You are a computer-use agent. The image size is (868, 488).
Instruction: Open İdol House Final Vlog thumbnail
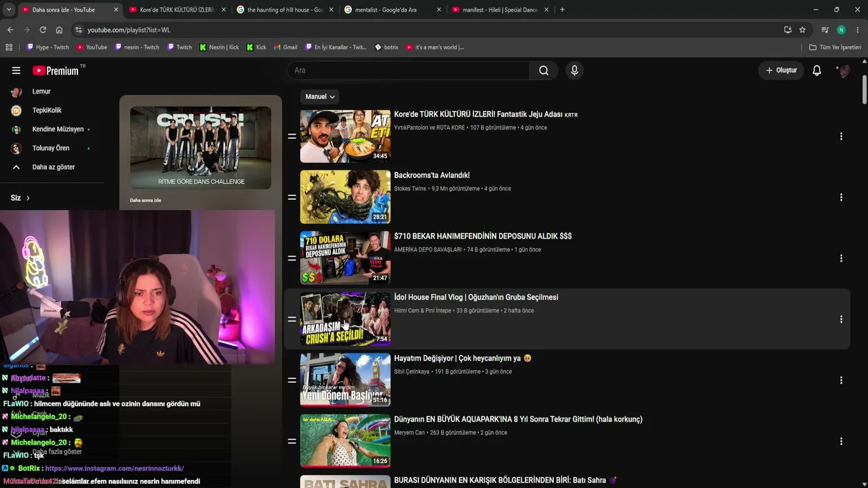coord(345,319)
